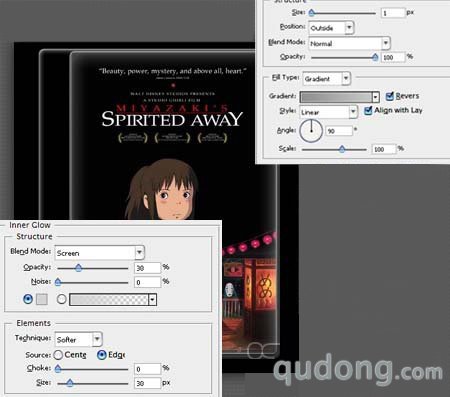Open the stroke Blend Mode dropdown

pyautogui.click(x=349, y=43)
